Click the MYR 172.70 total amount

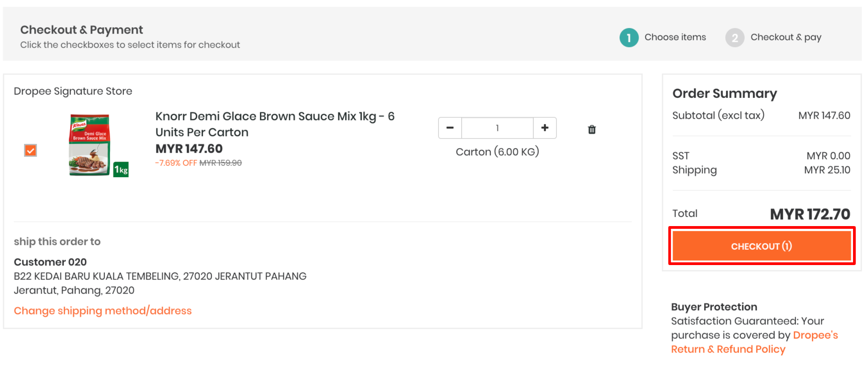809,214
